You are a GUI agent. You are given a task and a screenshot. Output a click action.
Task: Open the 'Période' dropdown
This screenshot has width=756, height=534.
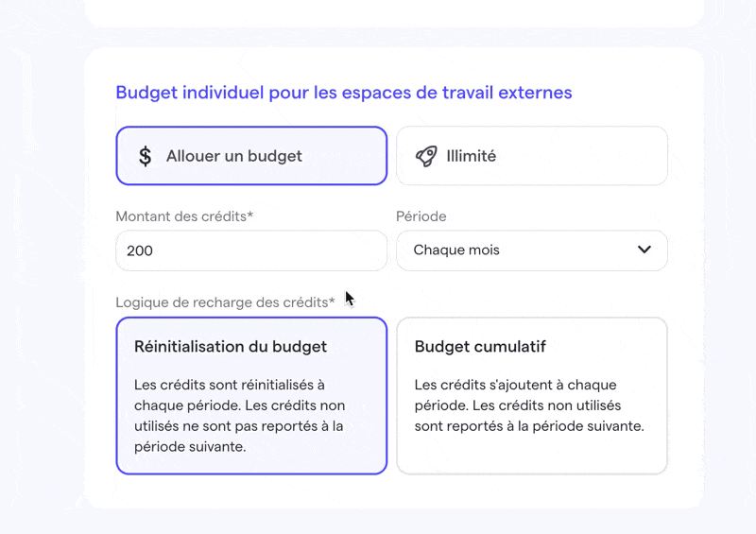click(531, 250)
